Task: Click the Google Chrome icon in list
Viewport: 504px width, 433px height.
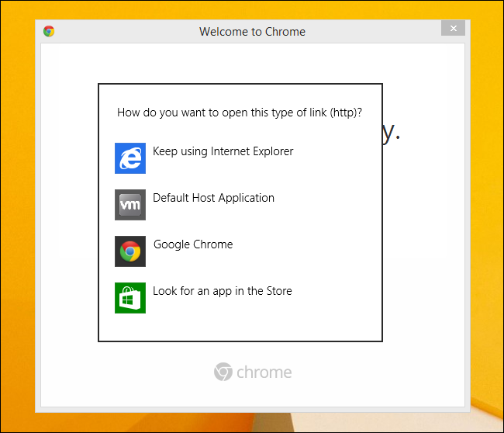Action: [130, 251]
